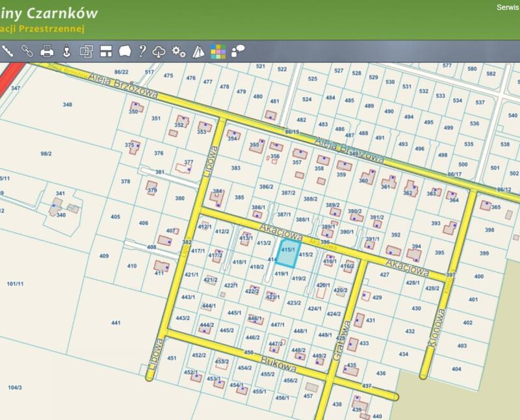Click the street view pegman icon
Viewport: 520px width, 420px height.
(66, 50)
